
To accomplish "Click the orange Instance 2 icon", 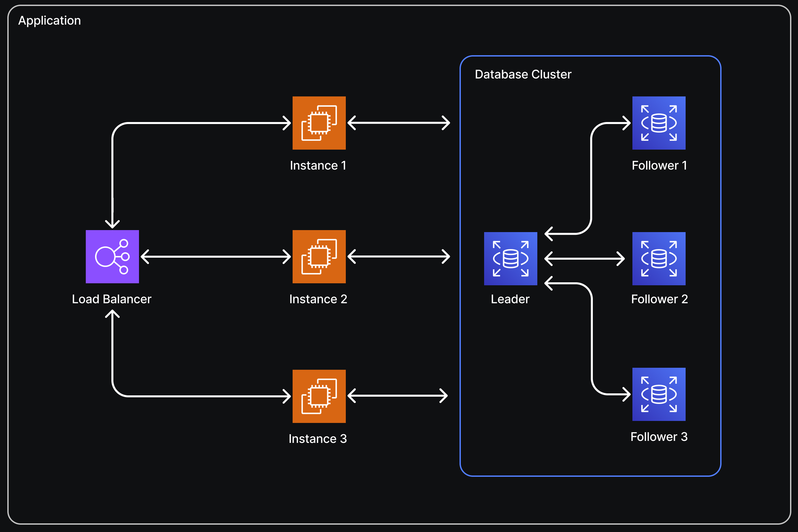I will coord(319,256).
